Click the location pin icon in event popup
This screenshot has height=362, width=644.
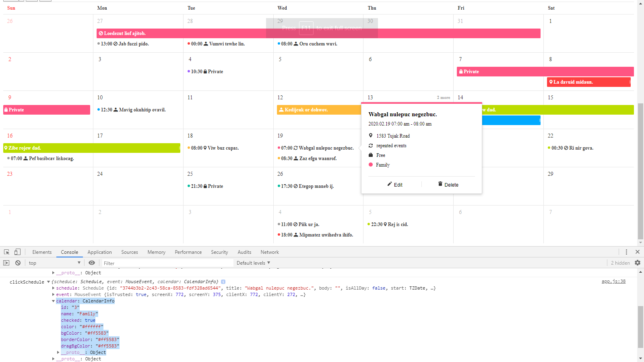coord(371,136)
